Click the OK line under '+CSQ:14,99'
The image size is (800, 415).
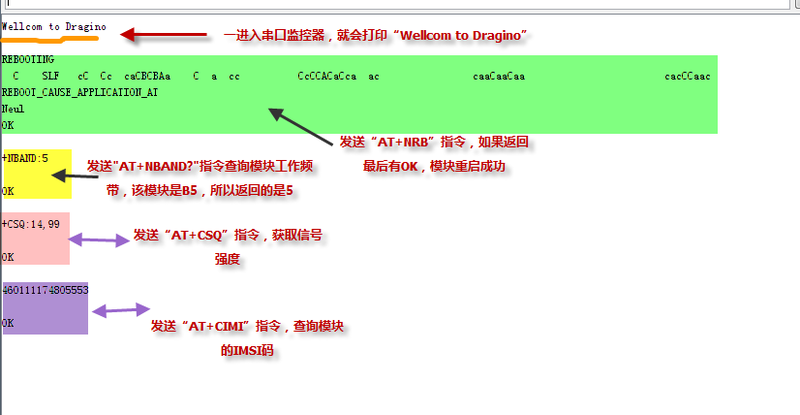coord(8,257)
